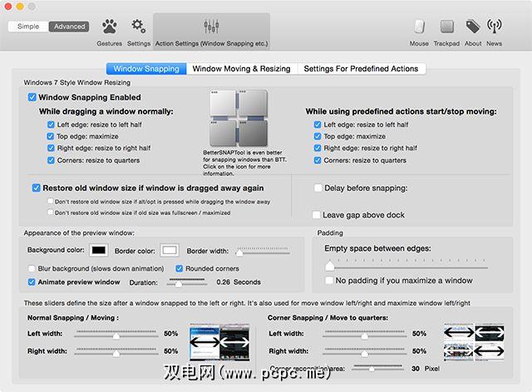This screenshot has width=532, height=392.
Task: Select the Advanced mode button
Action: (x=68, y=27)
